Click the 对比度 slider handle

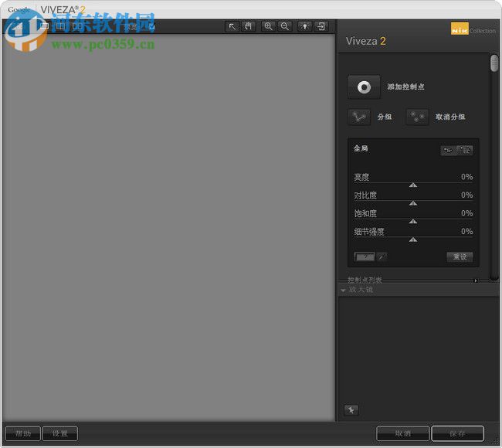(x=413, y=204)
